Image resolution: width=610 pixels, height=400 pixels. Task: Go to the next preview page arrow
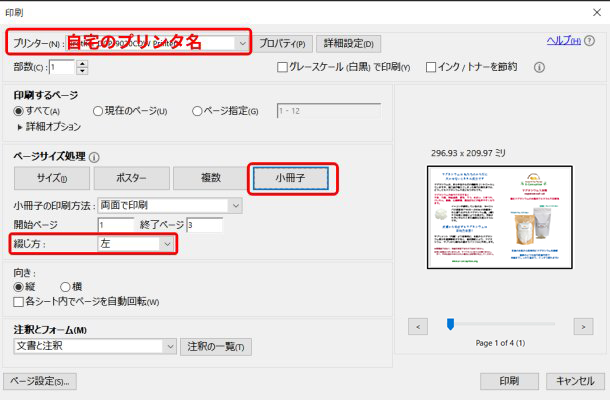coord(583,326)
